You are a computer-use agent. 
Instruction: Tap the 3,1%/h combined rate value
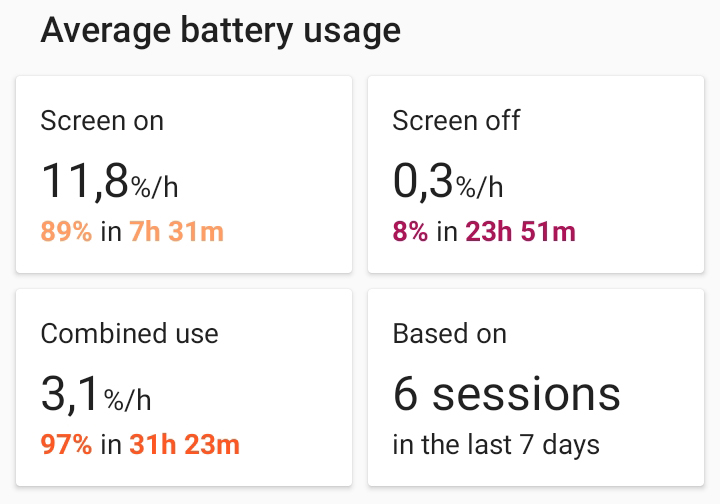(x=95, y=394)
